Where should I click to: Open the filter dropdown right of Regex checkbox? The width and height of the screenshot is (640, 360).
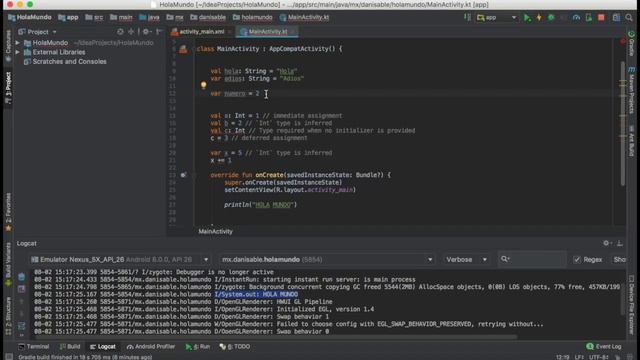tap(619, 260)
